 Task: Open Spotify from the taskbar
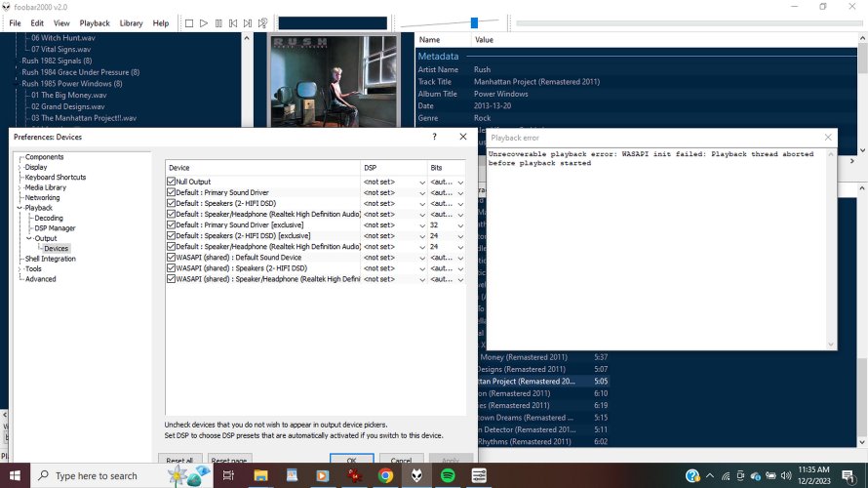[x=448, y=475]
